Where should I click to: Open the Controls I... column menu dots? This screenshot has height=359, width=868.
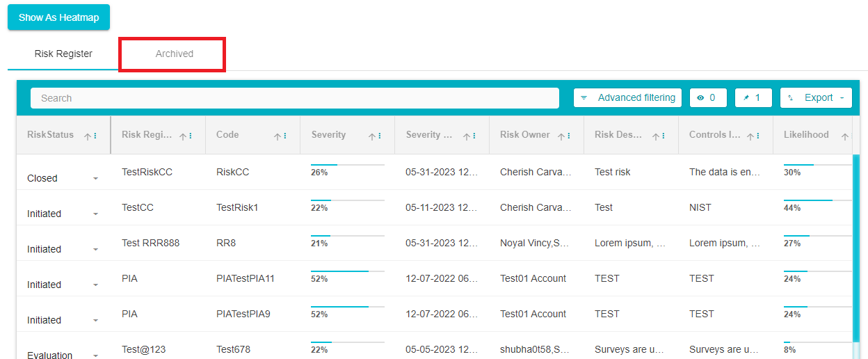pos(758,136)
